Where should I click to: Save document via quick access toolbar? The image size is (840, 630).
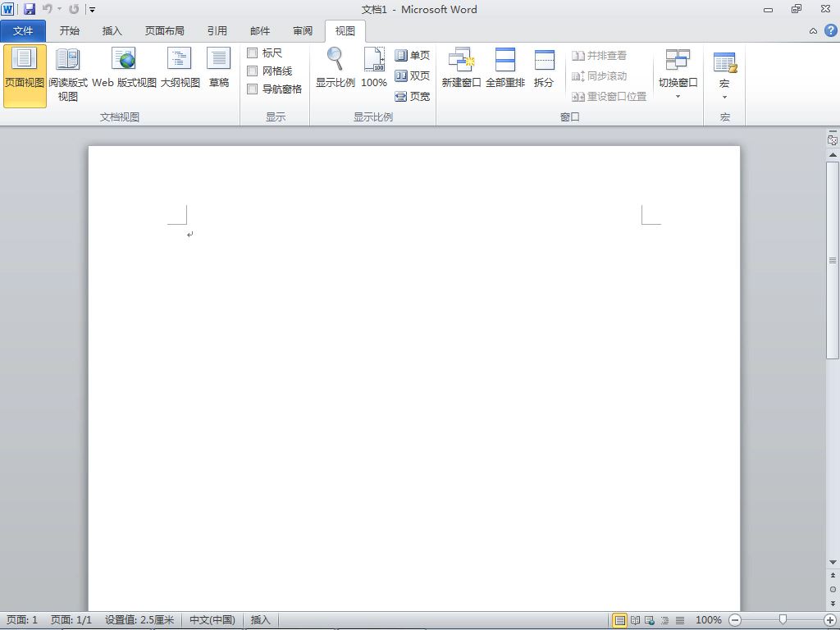pos(30,8)
